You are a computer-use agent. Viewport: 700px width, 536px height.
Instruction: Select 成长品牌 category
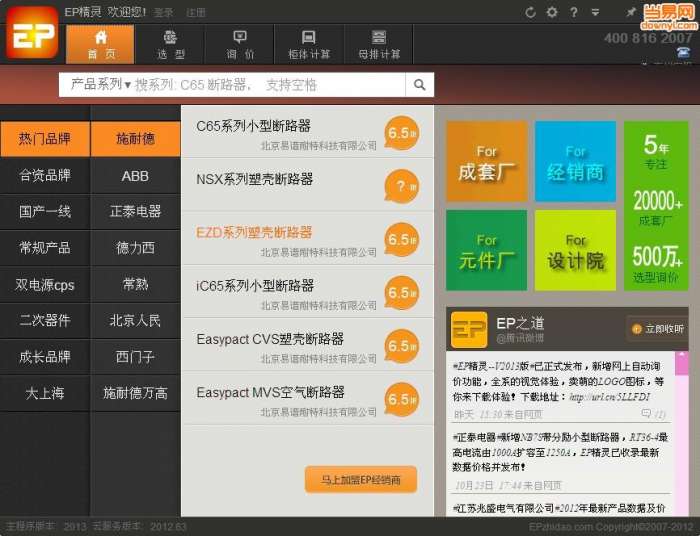pos(45,357)
